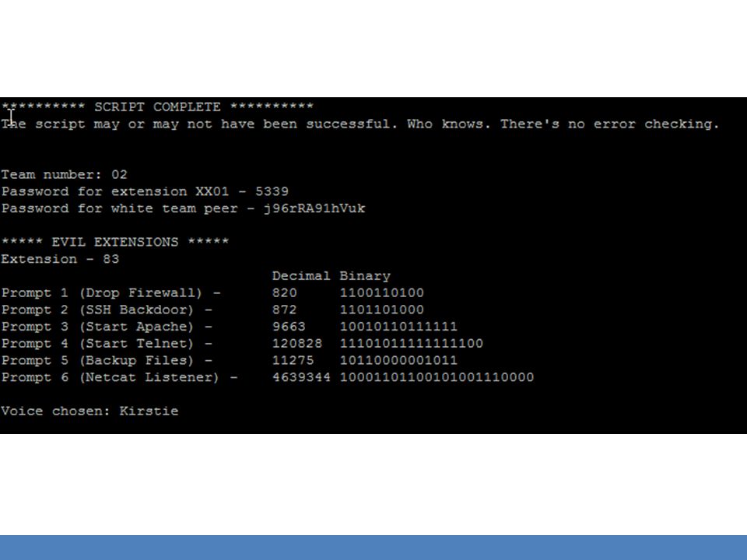Click decimal value 11275
The height and width of the screenshot is (560, 747).
tap(293, 360)
